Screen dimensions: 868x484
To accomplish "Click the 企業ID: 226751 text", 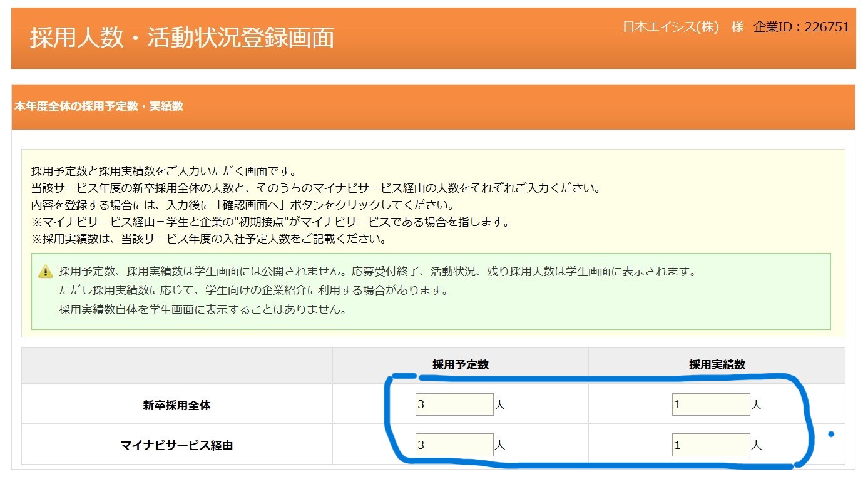I will [802, 27].
